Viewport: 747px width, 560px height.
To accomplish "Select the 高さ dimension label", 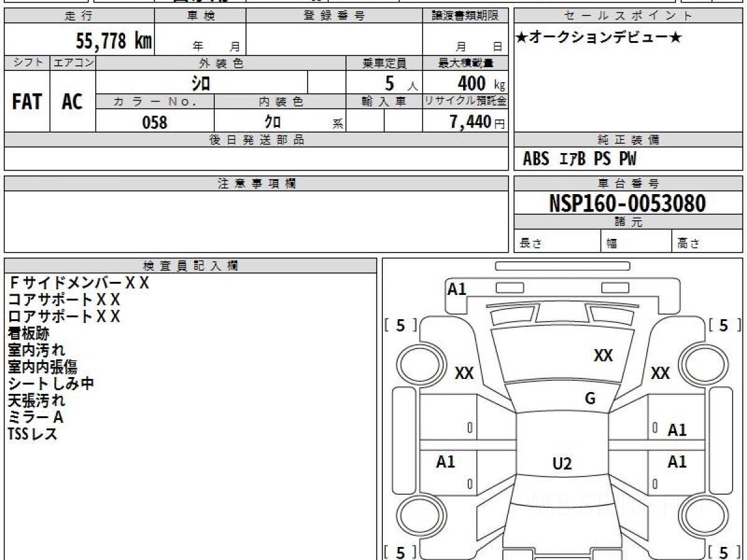I will point(688,244).
